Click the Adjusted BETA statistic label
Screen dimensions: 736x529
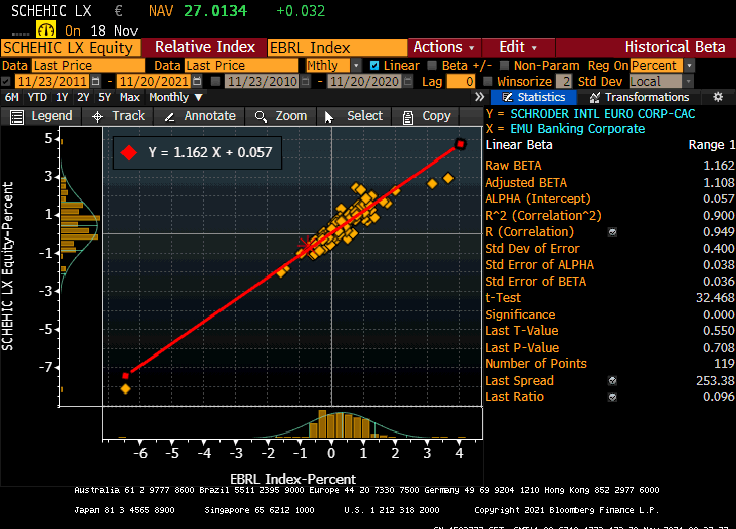[526, 183]
